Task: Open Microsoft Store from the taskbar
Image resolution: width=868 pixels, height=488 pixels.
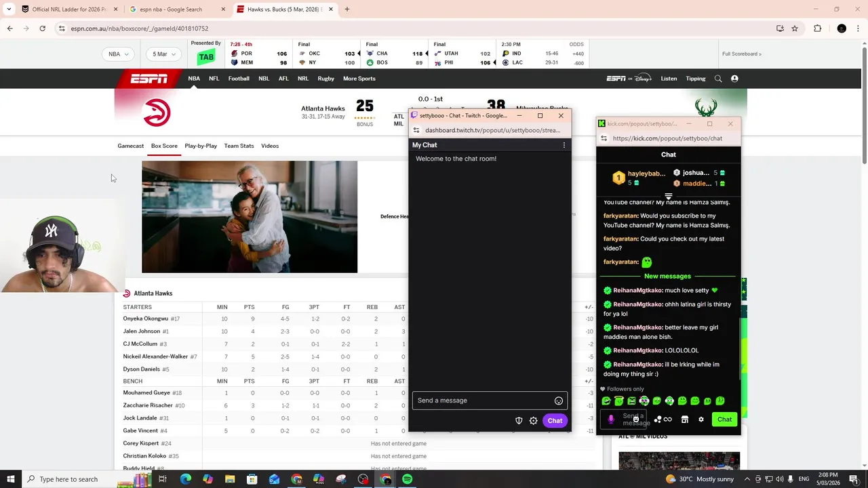Action: [x=252, y=479]
